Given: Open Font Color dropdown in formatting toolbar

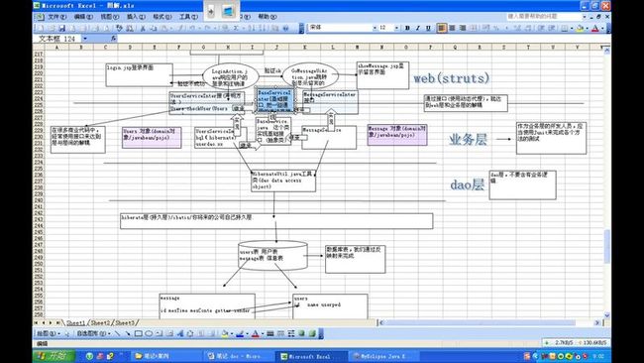Looking at the screenshot, I should click(602, 28).
